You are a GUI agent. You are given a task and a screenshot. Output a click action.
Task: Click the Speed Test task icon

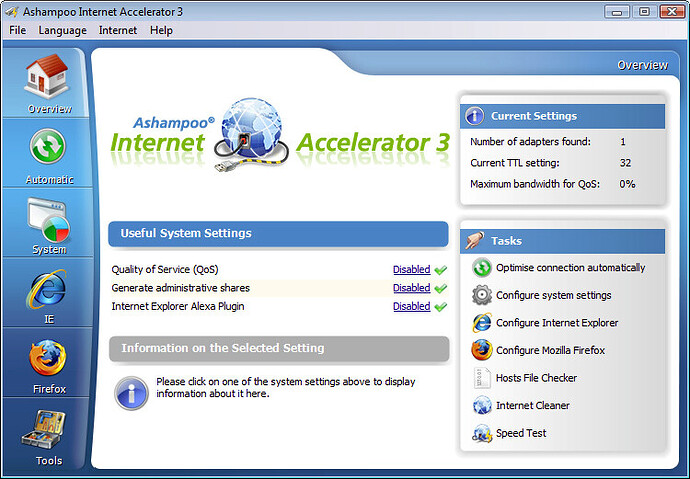(x=481, y=434)
